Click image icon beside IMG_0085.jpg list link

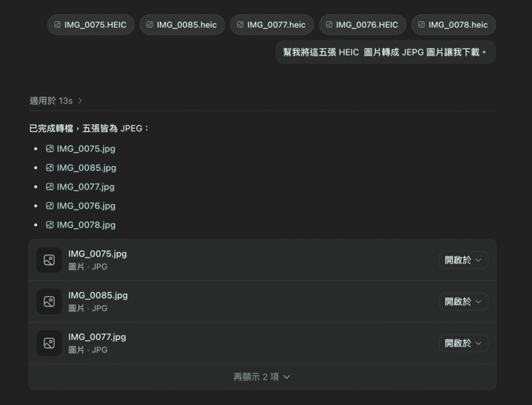pyautogui.click(x=50, y=168)
